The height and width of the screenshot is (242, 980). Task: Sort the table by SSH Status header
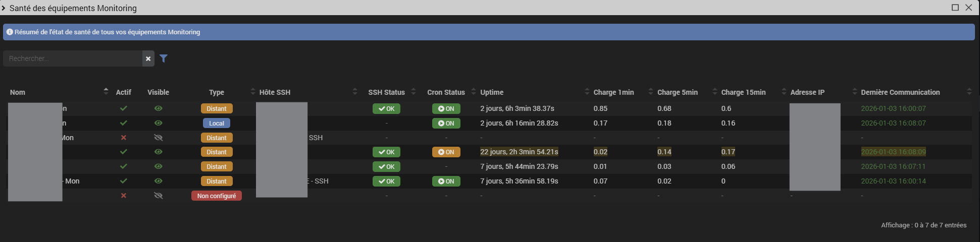(x=386, y=92)
